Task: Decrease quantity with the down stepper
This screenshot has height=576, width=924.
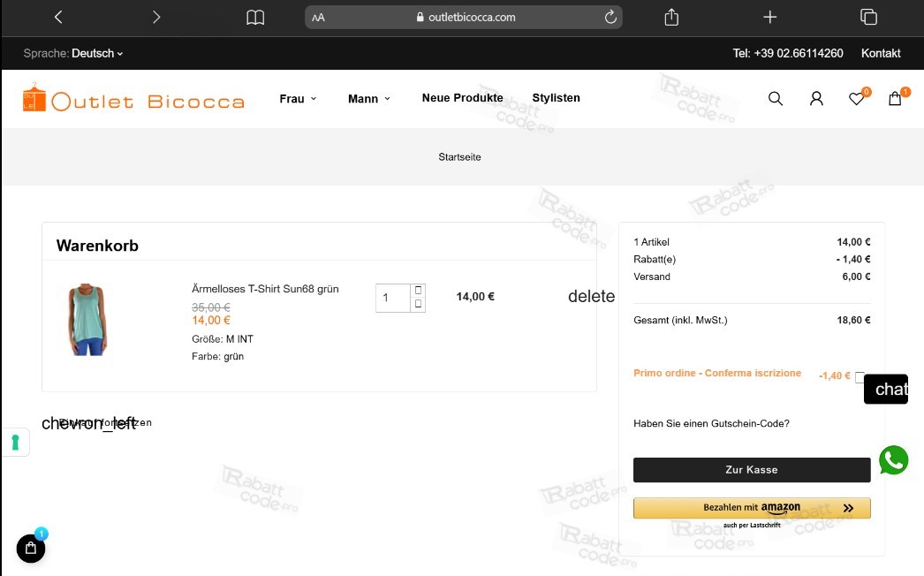Action: point(418,304)
